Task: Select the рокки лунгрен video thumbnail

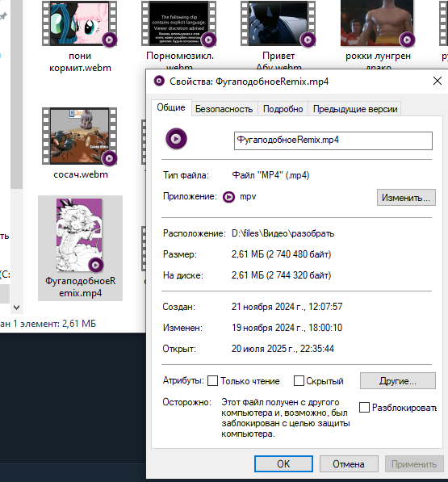Action: click(377, 23)
